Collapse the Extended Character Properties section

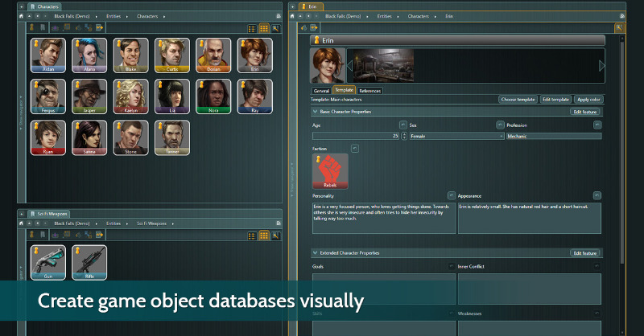tap(315, 253)
